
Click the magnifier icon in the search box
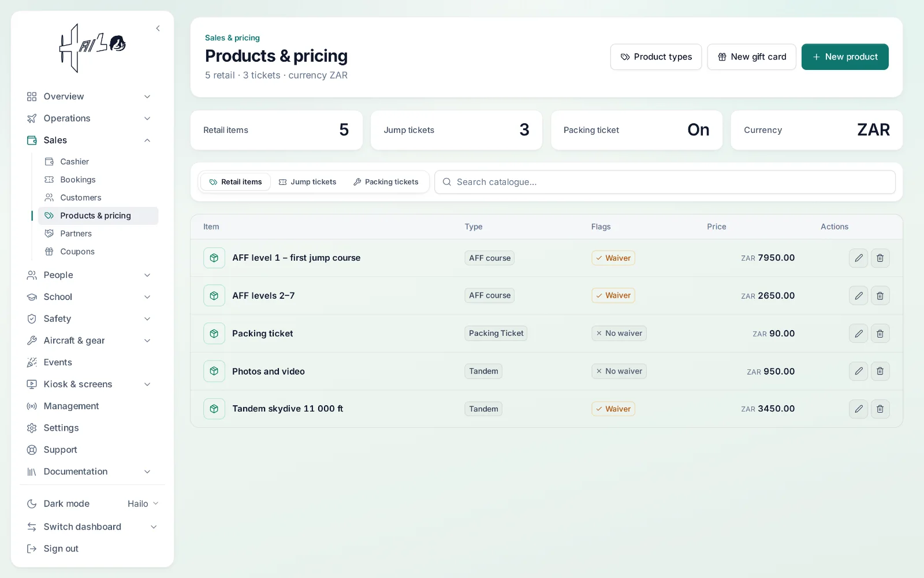point(446,182)
